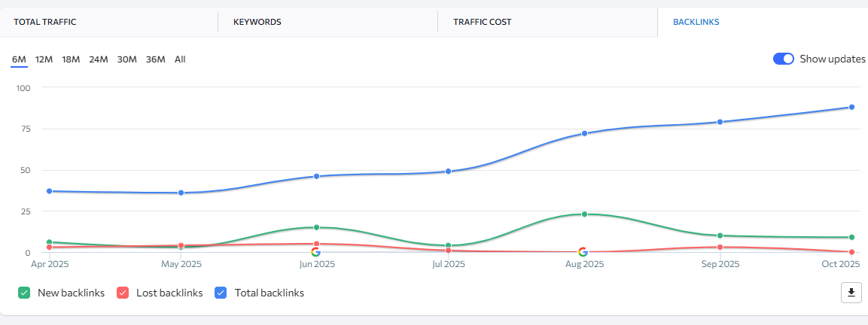Select the Backlinks tab
Screen dimensions: 868x325
(x=696, y=22)
